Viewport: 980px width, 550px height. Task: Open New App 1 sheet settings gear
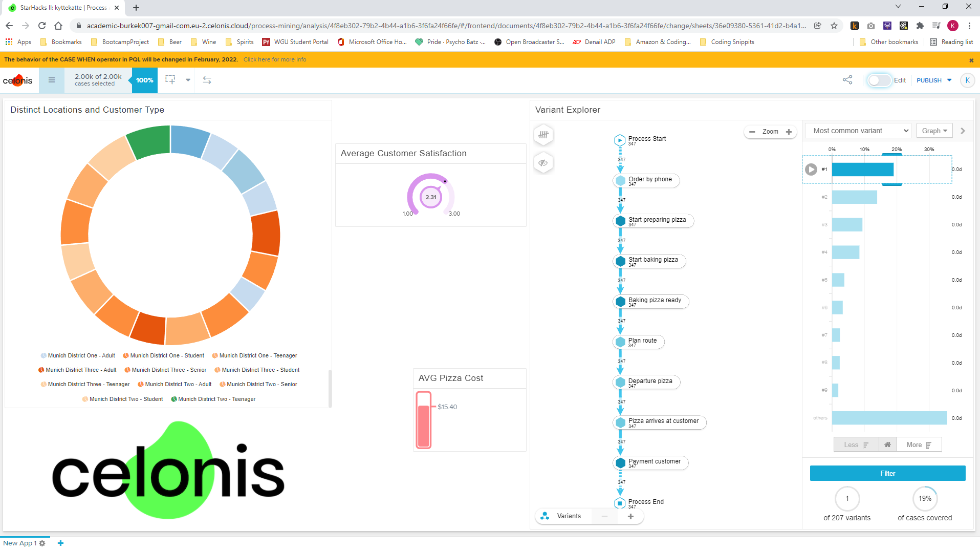point(42,543)
